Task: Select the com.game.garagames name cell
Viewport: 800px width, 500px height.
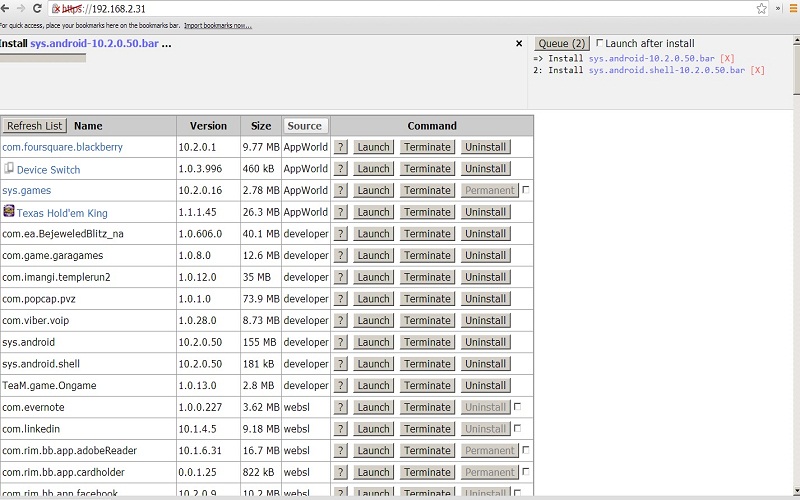Action: 88,256
